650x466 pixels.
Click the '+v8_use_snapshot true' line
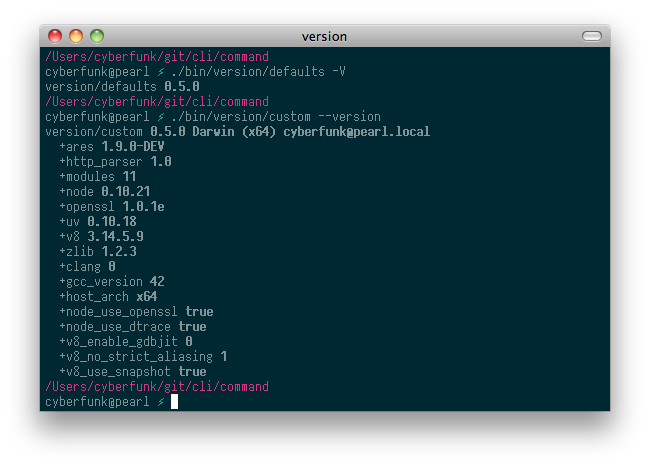click(x=133, y=371)
